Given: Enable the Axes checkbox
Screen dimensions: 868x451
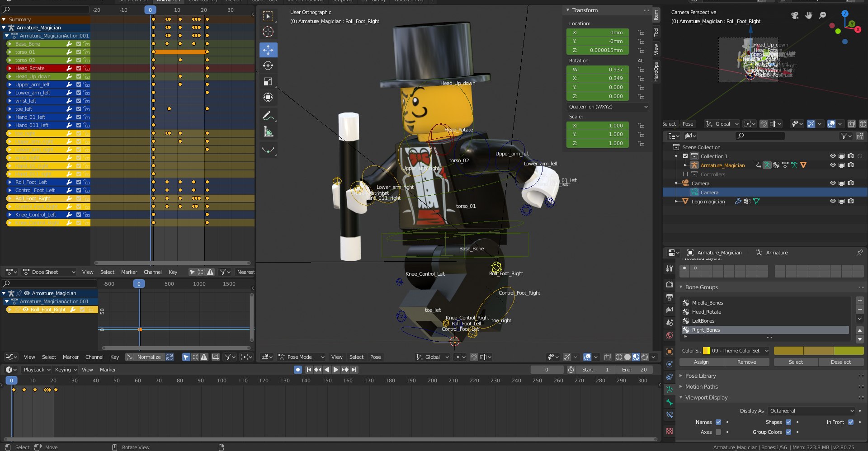Looking at the screenshot, I should point(718,432).
